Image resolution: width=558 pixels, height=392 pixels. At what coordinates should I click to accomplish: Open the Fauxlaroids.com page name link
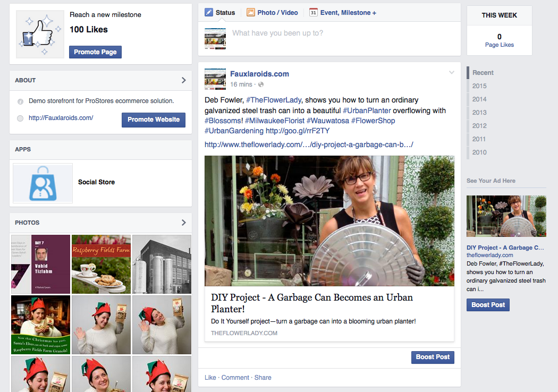point(259,74)
